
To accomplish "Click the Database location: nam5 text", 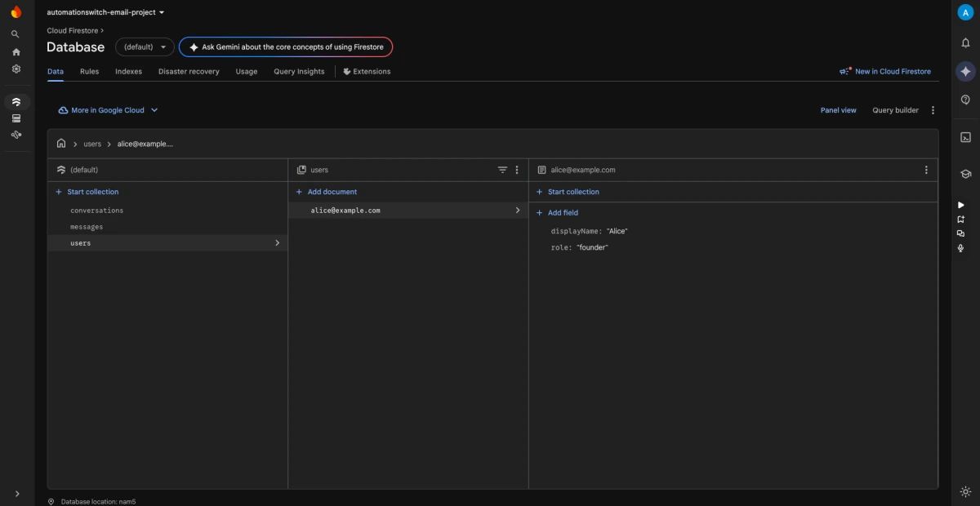I will [x=98, y=501].
